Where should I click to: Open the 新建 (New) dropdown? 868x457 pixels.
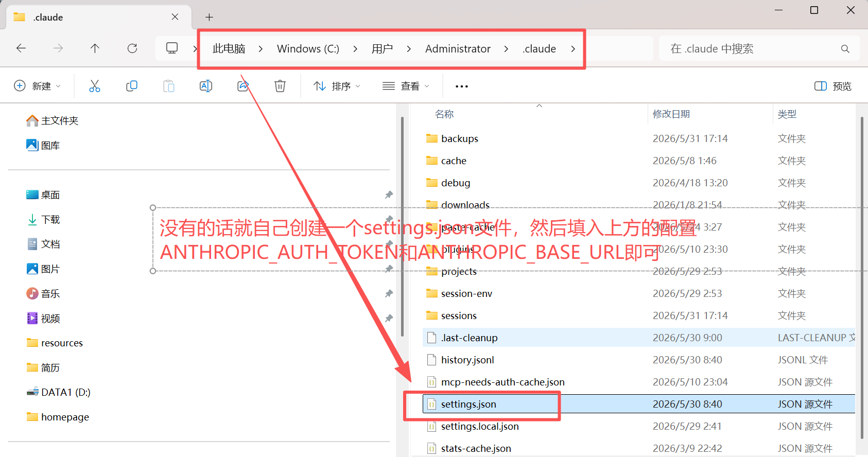[x=38, y=86]
